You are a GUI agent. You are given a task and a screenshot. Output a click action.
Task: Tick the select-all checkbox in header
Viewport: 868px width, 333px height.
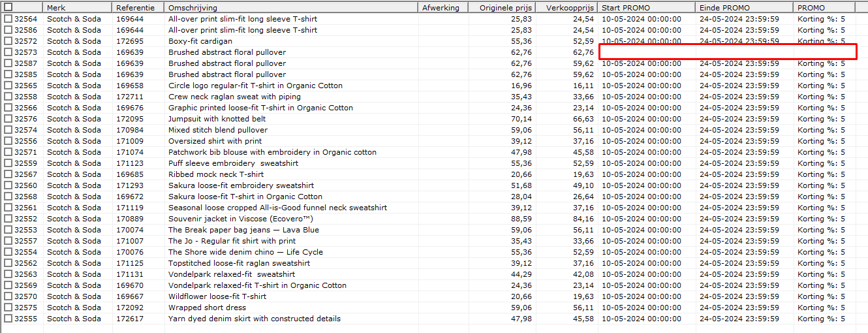(8, 7)
